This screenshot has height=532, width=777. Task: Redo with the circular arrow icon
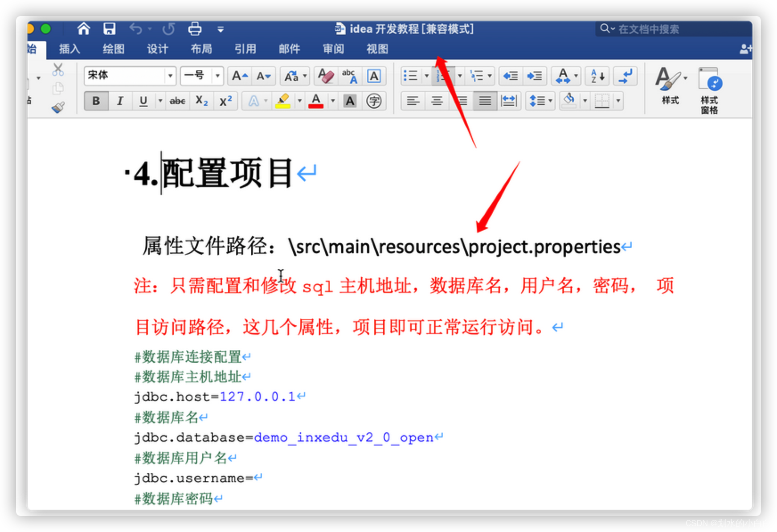click(x=168, y=29)
